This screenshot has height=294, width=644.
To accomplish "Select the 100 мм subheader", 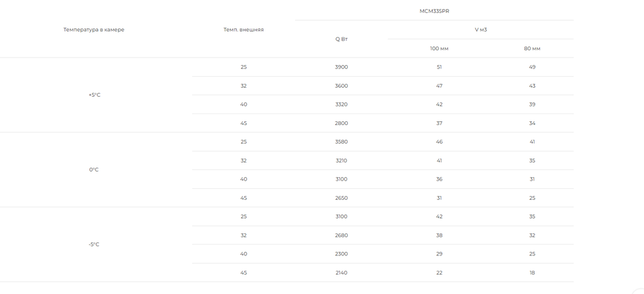I will [x=439, y=48].
